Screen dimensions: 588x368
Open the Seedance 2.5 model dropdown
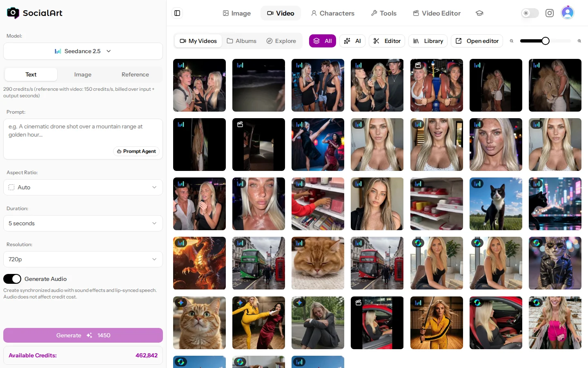(x=83, y=51)
